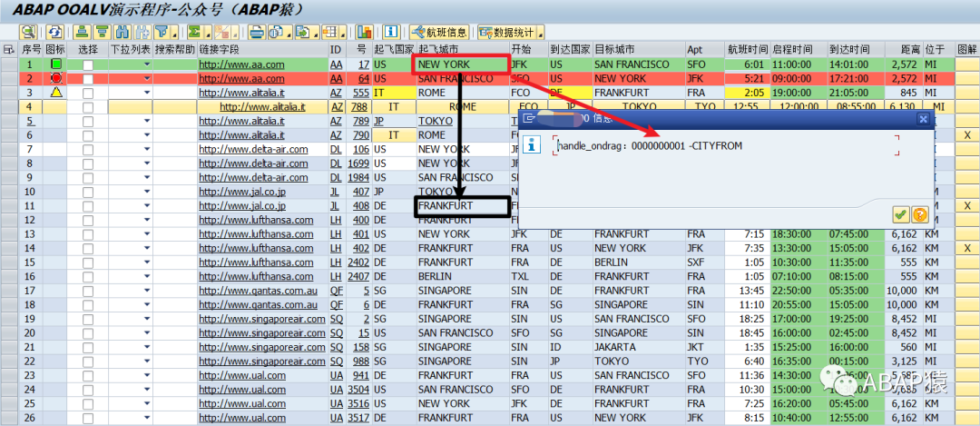Open the 下拉列表 dropdown in row 1
Screen dimensions: 980x426
point(147,64)
